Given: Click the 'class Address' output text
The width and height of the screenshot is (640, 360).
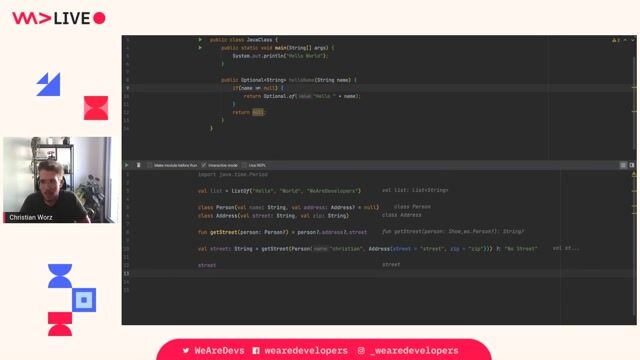Looking at the screenshot, I should point(402,215).
